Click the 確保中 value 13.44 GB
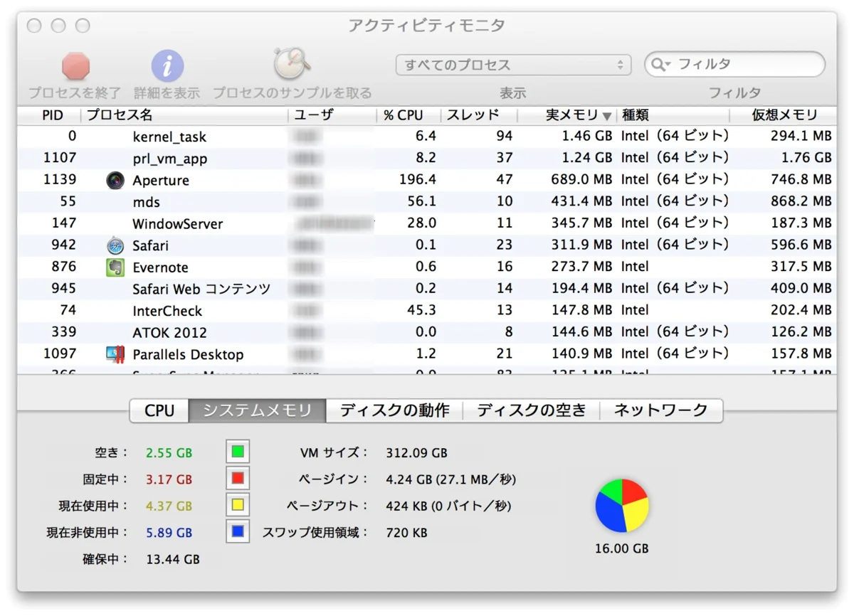Screen dimensions: 854x616 pyautogui.click(x=173, y=560)
